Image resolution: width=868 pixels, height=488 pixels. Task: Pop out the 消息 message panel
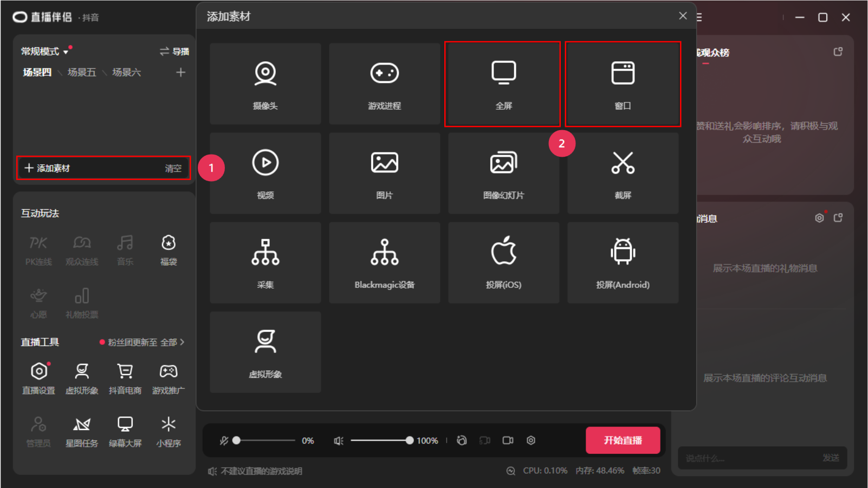(x=838, y=218)
